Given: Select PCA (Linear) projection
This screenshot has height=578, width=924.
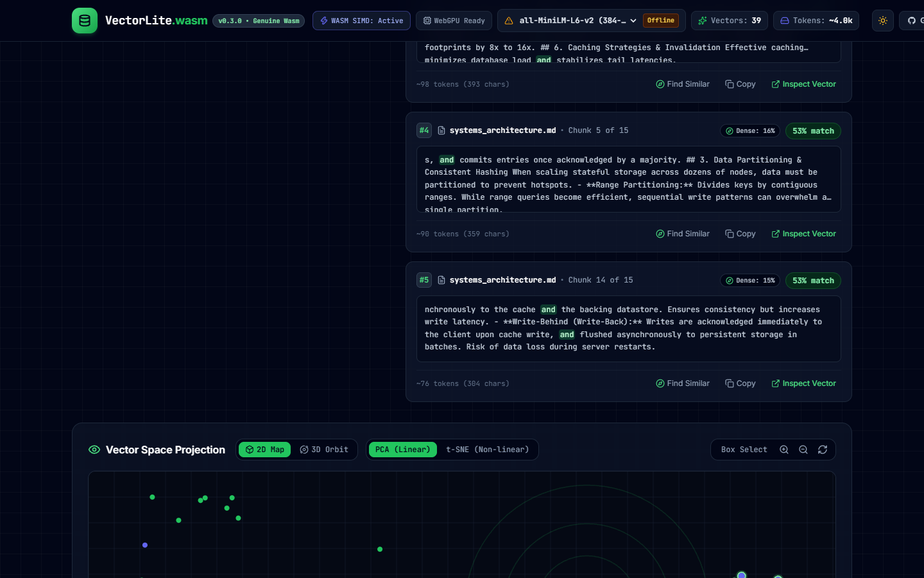Looking at the screenshot, I should tap(403, 450).
